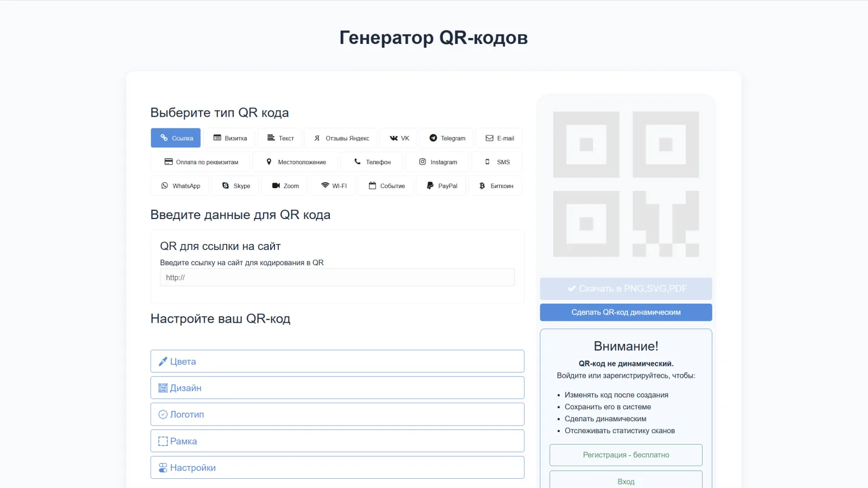Choose the PayPal QR code type
This screenshot has width=868, height=488.
(x=441, y=185)
